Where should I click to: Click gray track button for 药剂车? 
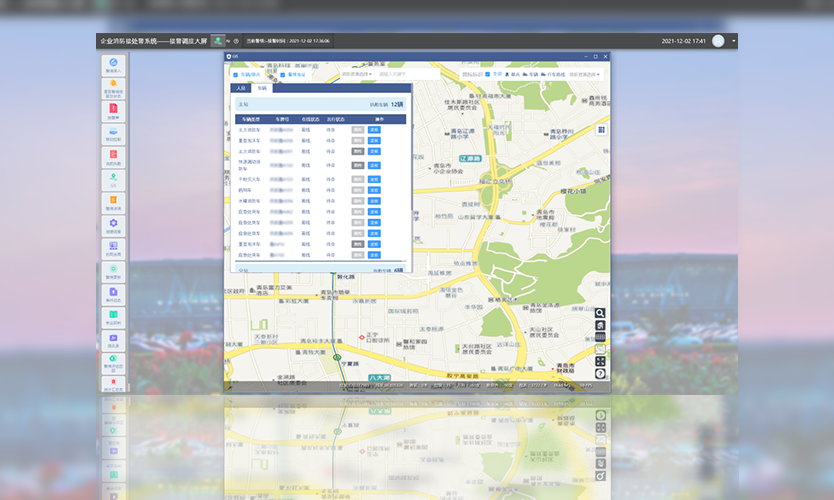point(358,190)
